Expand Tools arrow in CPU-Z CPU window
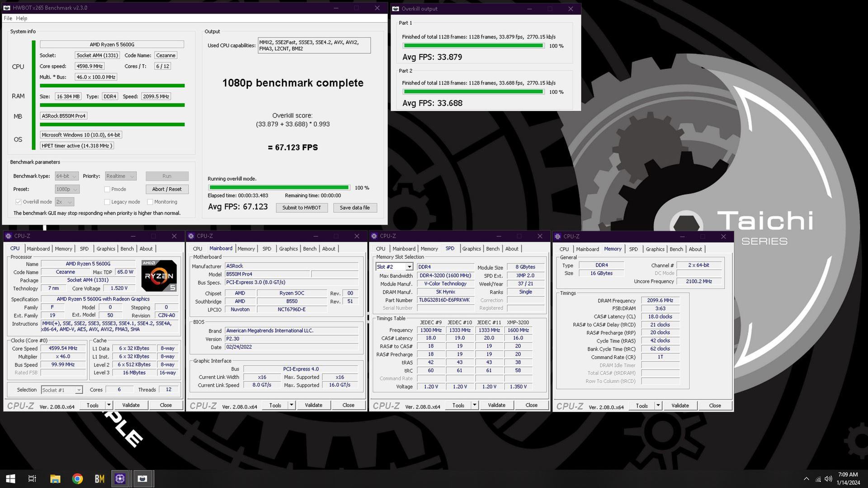Image resolution: width=868 pixels, height=488 pixels. click(109, 405)
